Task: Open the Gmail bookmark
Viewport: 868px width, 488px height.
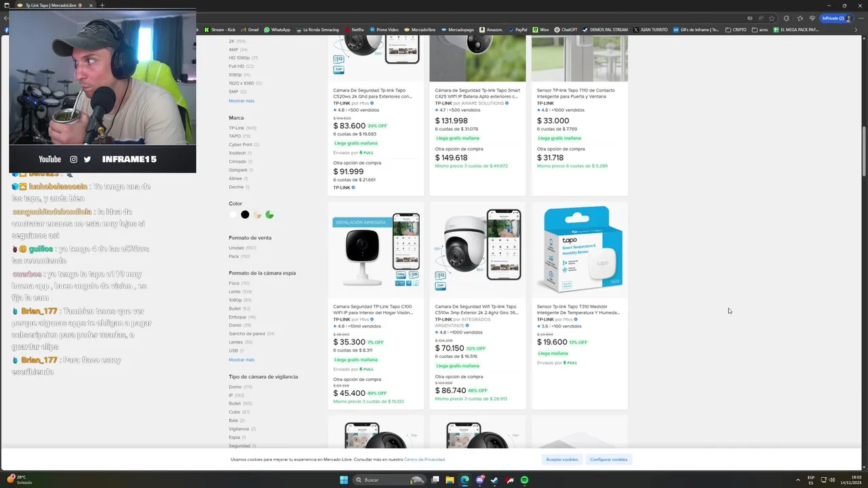Action: 250,30
